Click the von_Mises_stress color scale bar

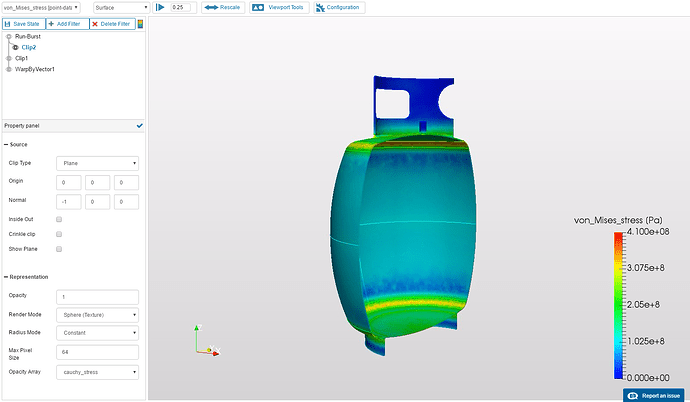[619, 305]
